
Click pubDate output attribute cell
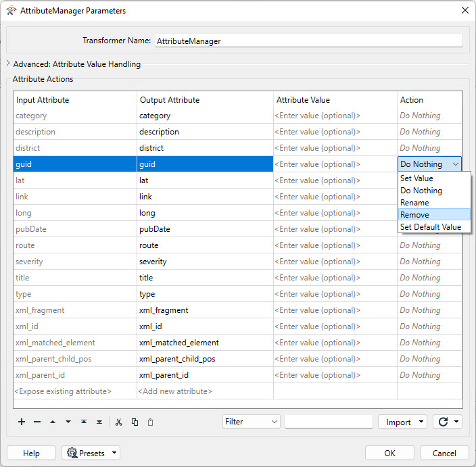(205, 229)
